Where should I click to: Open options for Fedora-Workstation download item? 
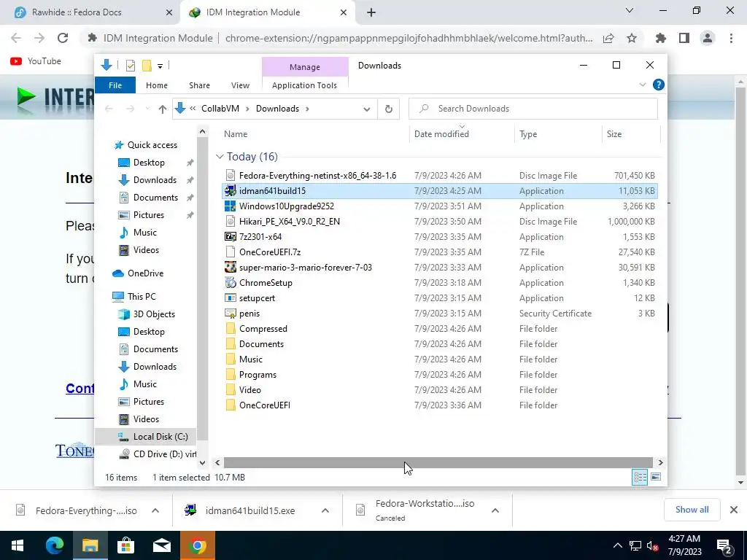(495, 510)
